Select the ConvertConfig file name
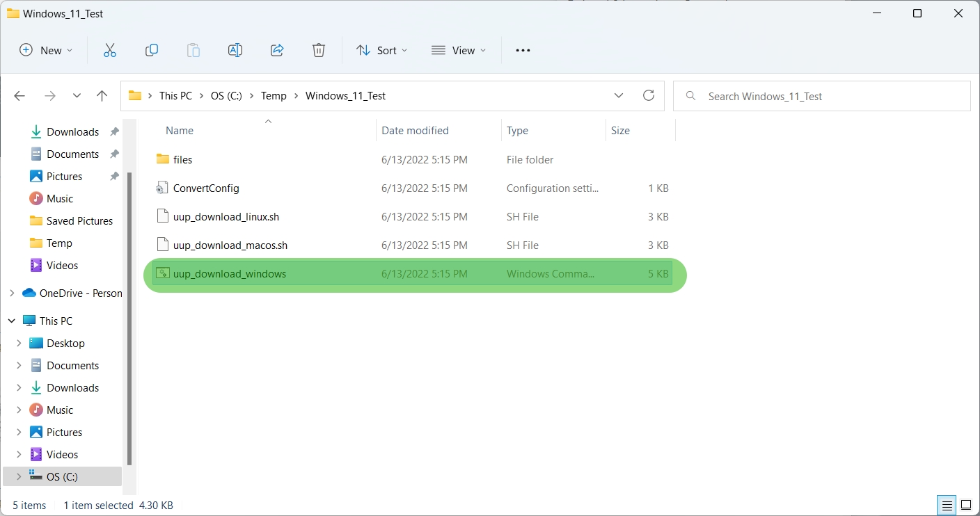 [206, 188]
